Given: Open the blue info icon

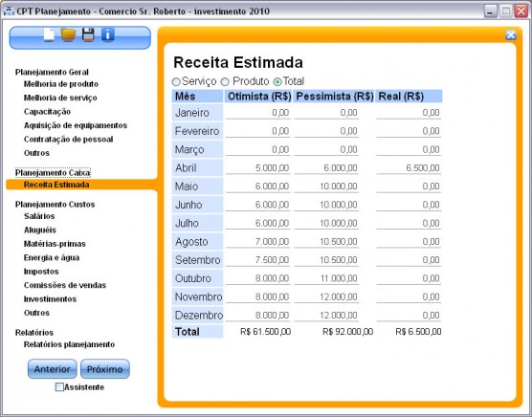Looking at the screenshot, I should [107, 34].
